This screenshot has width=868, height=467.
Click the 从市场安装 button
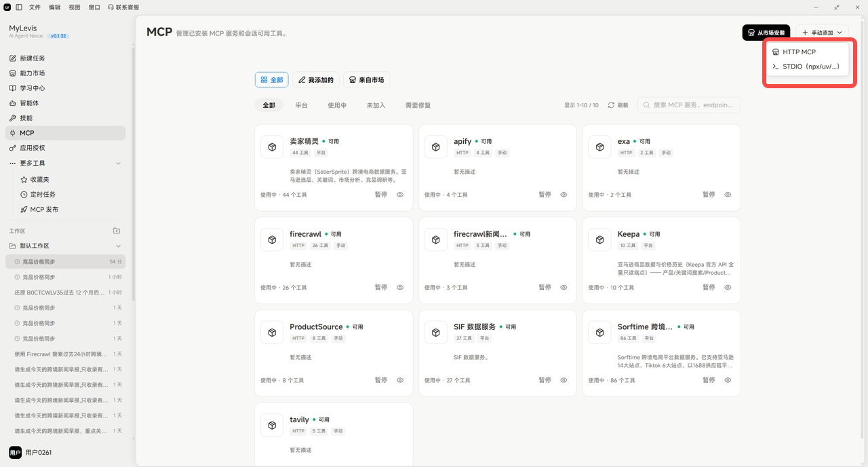point(766,33)
